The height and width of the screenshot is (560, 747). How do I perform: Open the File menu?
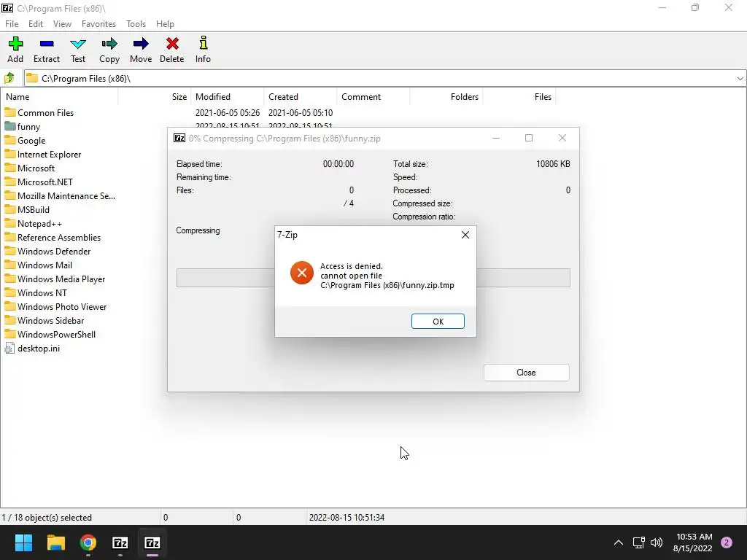coord(12,24)
